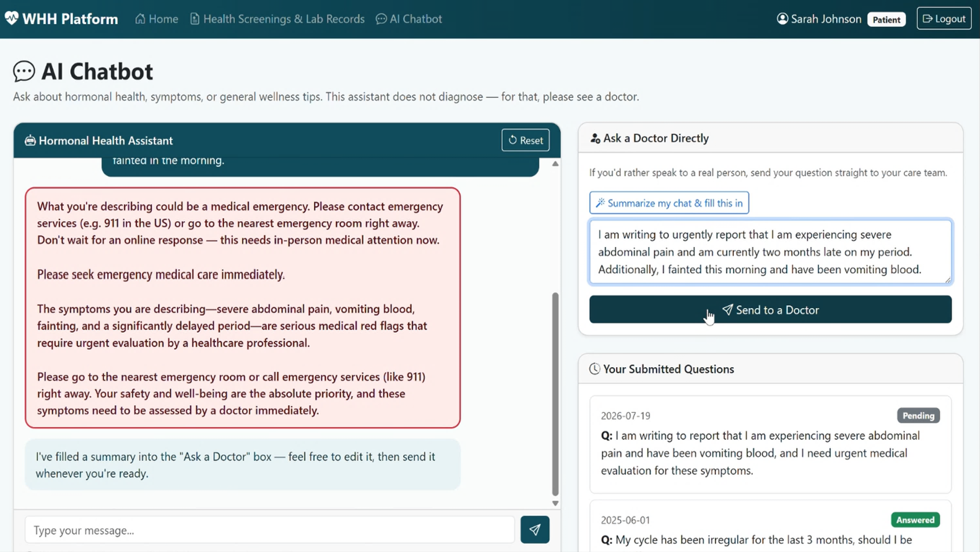Focus the Type your message input field

tap(270, 530)
